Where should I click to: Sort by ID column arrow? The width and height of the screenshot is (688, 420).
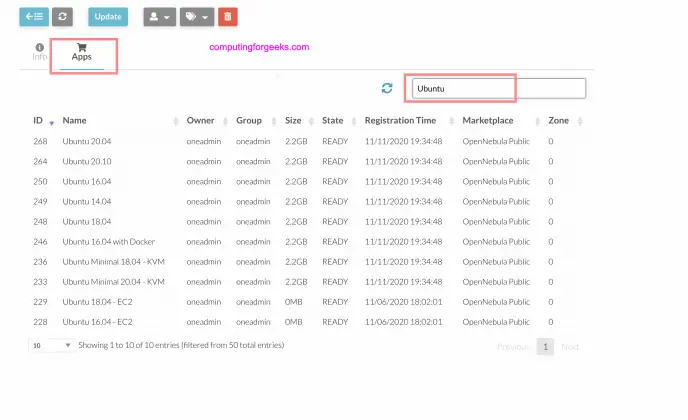point(51,122)
